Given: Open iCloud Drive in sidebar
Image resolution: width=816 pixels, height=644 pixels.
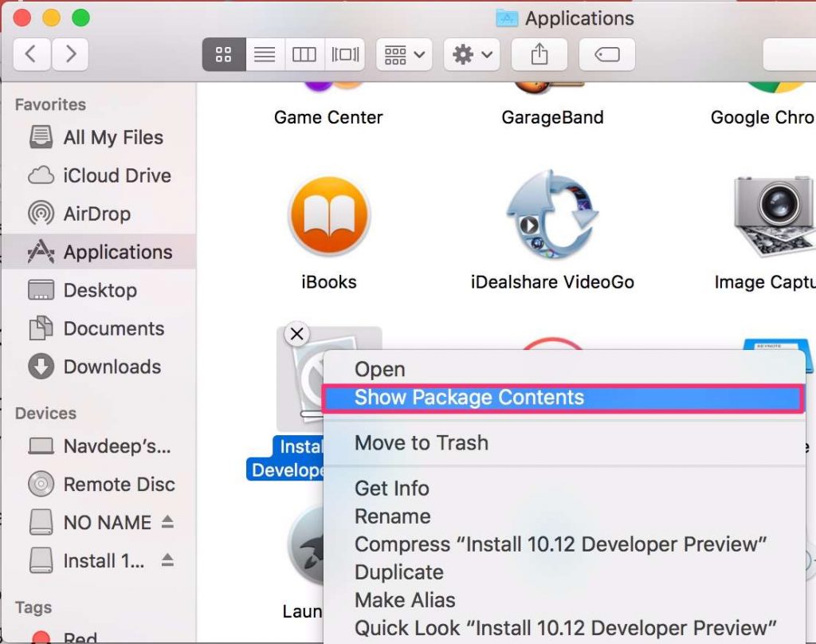Looking at the screenshot, I should (98, 175).
